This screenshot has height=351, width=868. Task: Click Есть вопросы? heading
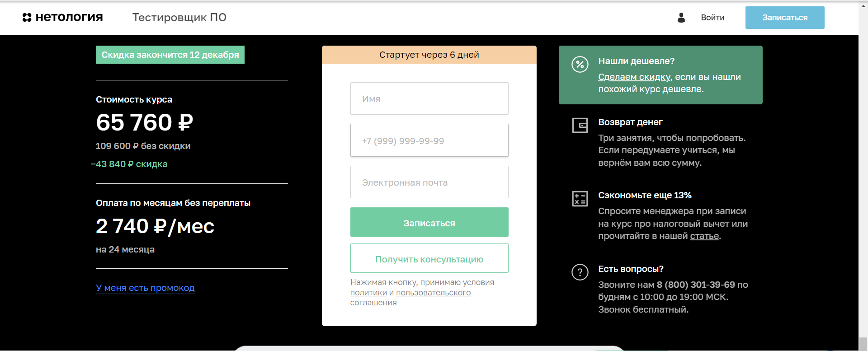(631, 269)
